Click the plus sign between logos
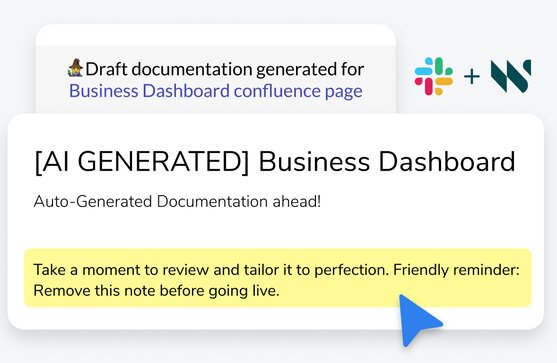This screenshot has width=557, height=363. (472, 77)
